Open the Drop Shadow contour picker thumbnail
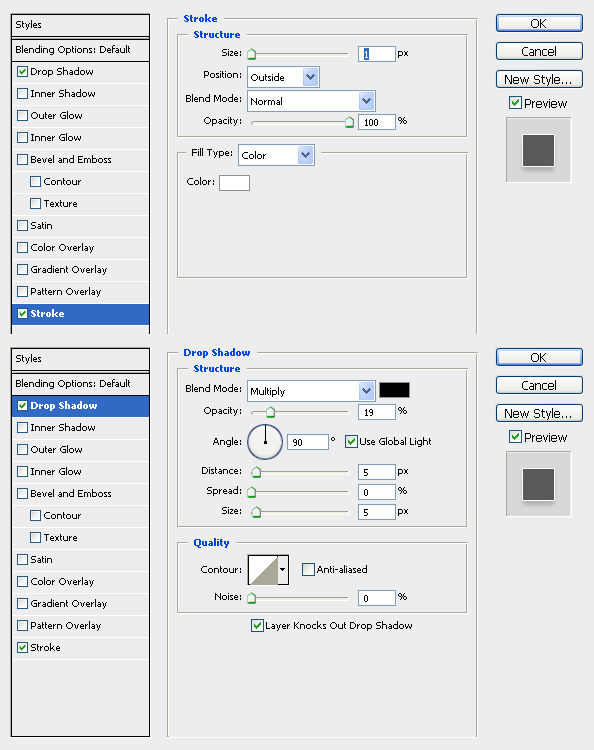Screen dimensions: 594x750 point(263,570)
